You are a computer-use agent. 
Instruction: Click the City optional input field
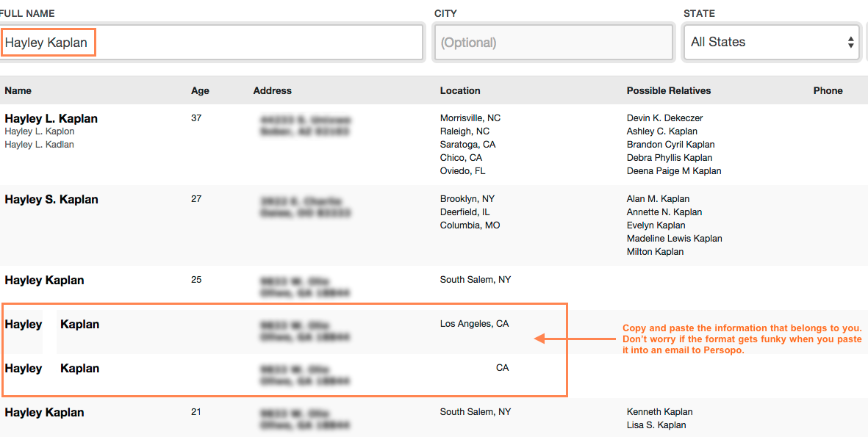coord(553,42)
